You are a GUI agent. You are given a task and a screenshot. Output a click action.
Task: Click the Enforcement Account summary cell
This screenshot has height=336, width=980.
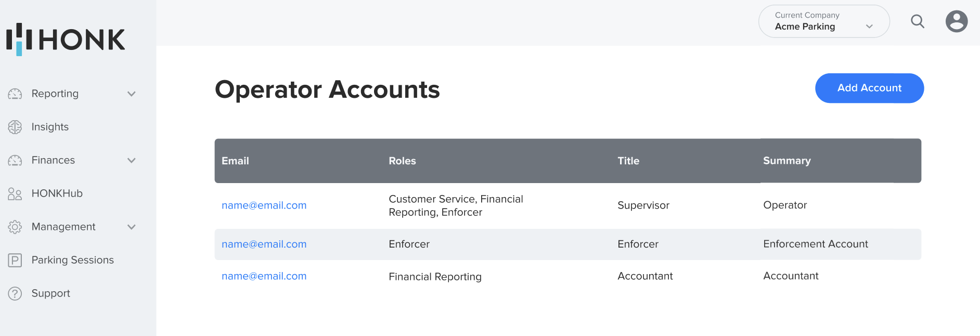(815, 244)
